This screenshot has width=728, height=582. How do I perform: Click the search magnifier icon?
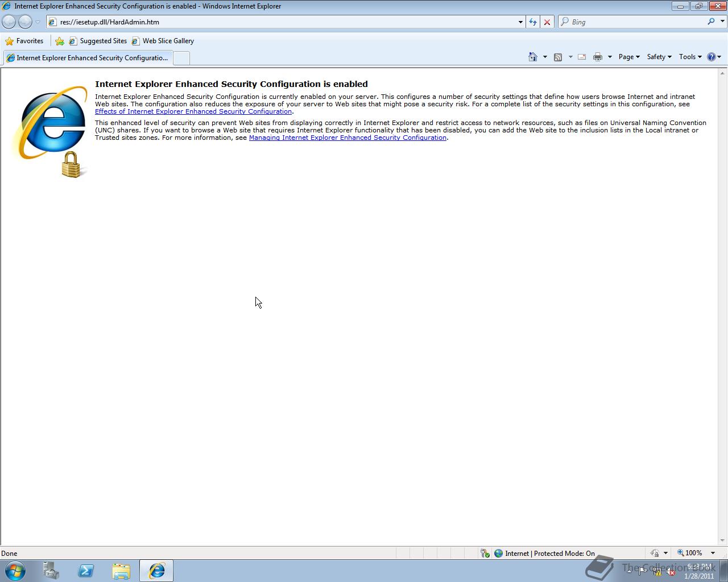(x=711, y=22)
